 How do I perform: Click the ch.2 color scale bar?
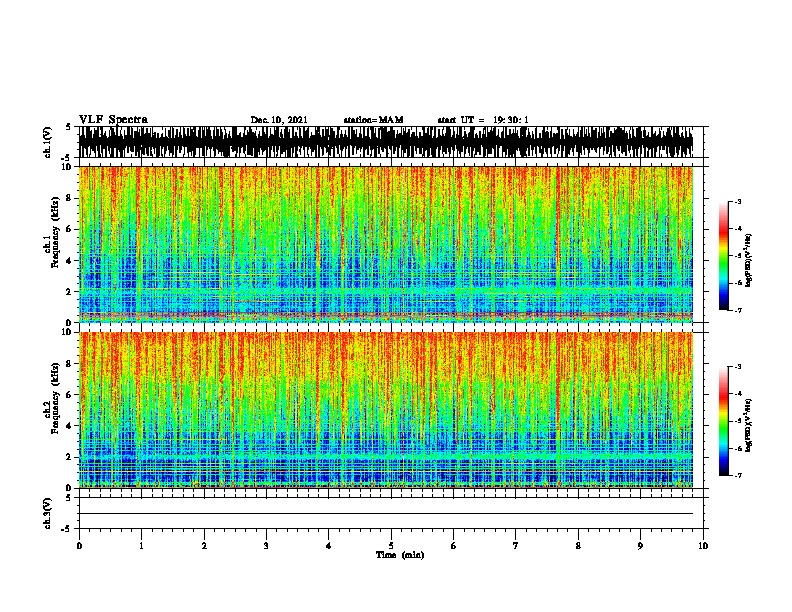pos(723,421)
